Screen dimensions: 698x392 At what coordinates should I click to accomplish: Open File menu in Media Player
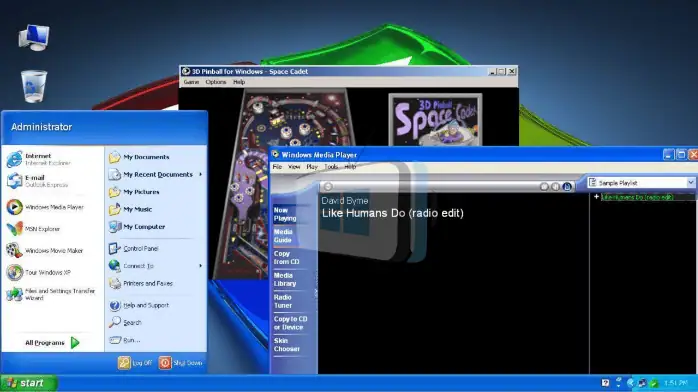point(277,167)
